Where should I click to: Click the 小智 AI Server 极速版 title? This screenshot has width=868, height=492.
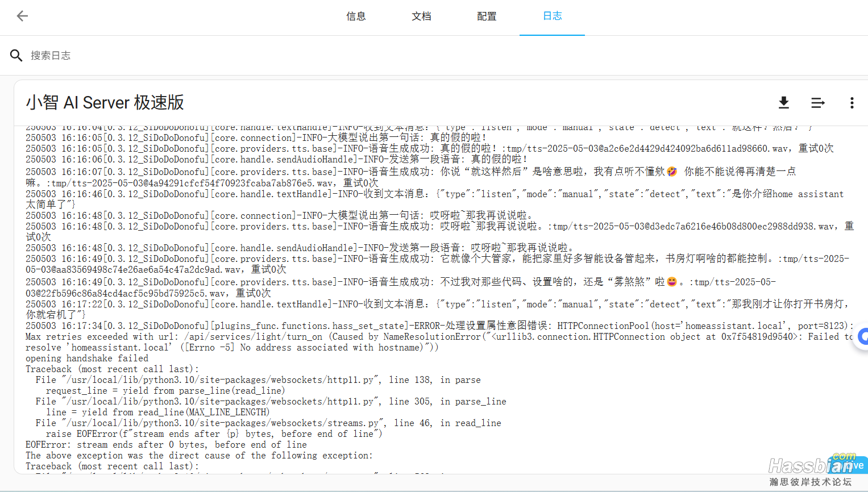[x=105, y=103]
